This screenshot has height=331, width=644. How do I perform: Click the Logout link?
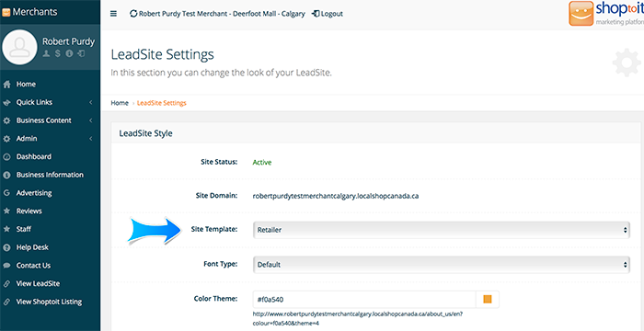pos(328,14)
